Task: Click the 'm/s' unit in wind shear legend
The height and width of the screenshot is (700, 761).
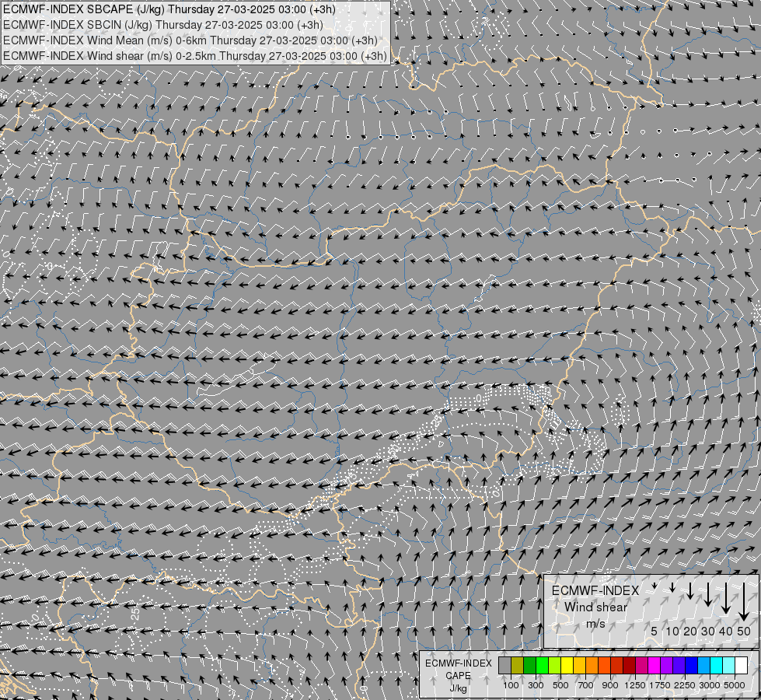Action: point(595,623)
